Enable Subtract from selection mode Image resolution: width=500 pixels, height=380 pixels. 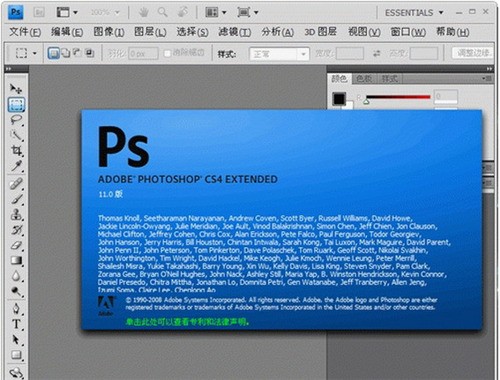(78, 53)
